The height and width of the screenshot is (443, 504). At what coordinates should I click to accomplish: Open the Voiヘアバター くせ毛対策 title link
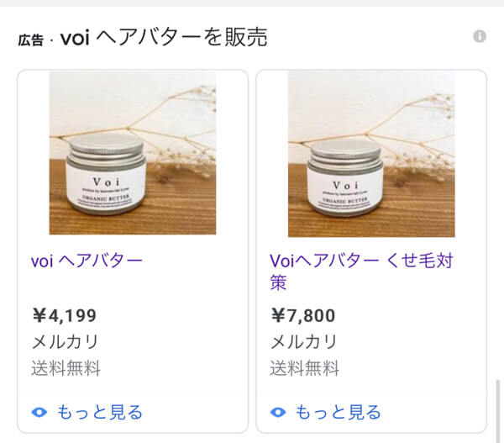click(361, 272)
